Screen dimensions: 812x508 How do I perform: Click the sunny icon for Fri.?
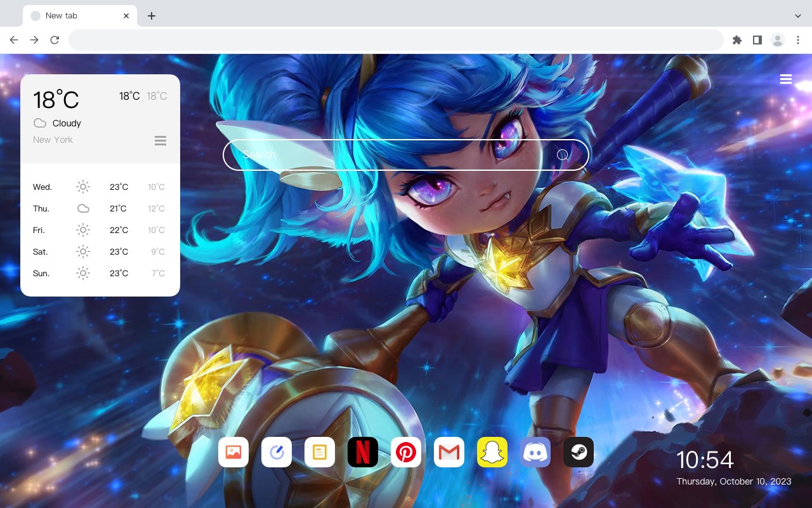click(83, 230)
